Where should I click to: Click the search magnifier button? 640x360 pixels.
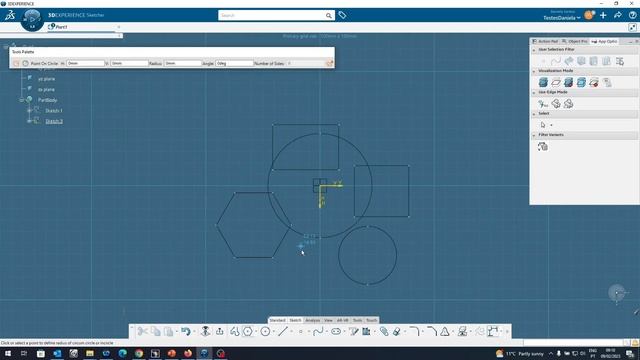pos(329,16)
